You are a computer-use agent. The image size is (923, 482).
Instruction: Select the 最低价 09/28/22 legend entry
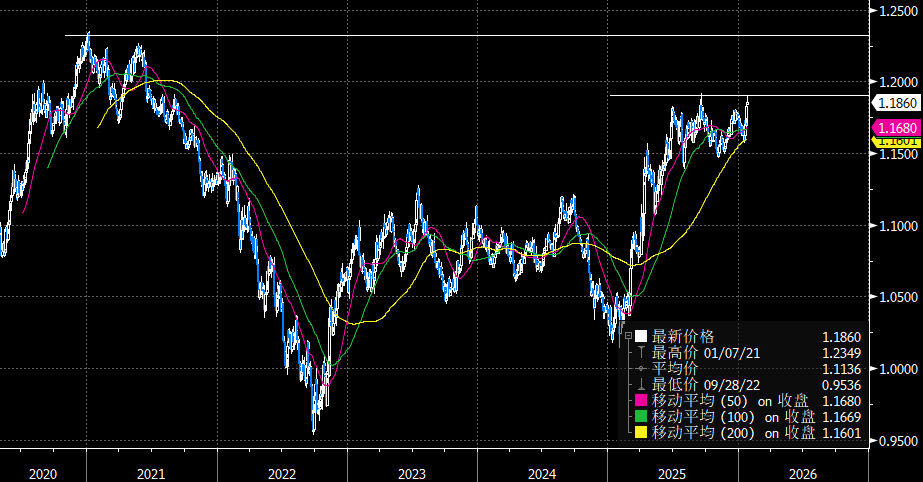click(x=706, y=385)
